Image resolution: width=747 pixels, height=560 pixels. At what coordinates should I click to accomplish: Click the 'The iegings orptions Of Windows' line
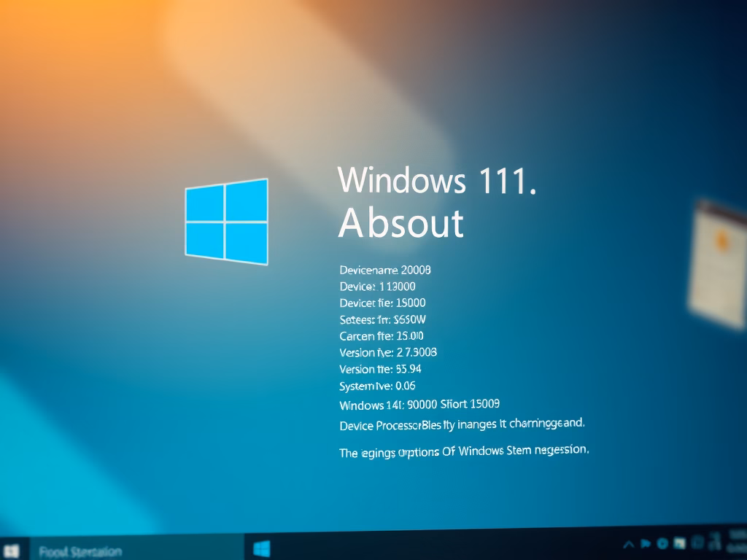463,451
